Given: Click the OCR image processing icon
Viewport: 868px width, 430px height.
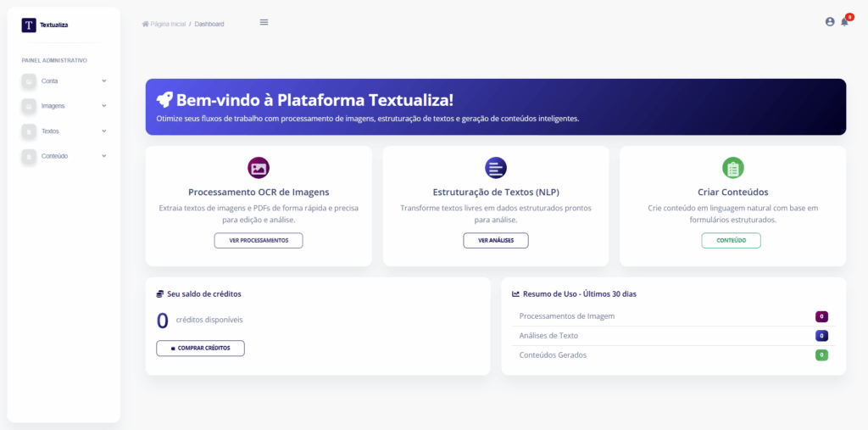Looking at the screenshot, I should coord(259,168).
